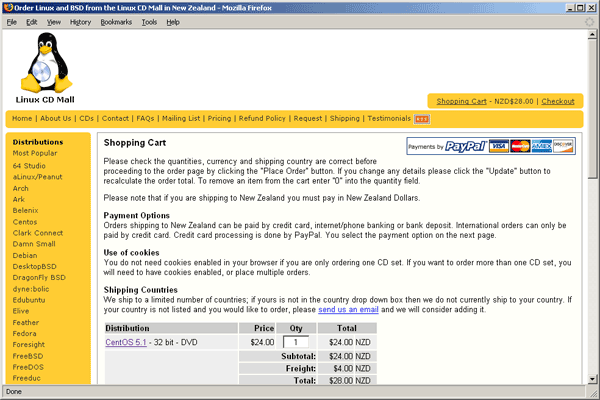
Task: Click the 'send us an email' link
Action: click(x=348, y=310)
